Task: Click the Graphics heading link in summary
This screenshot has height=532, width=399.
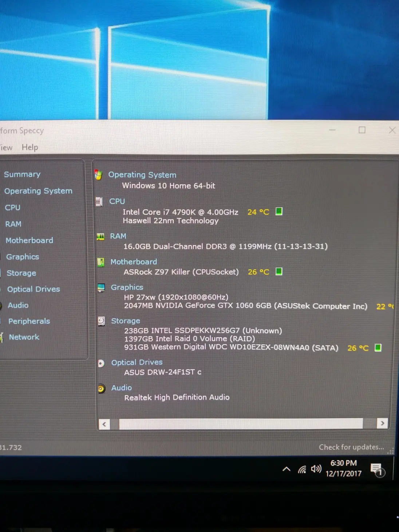Action: 127,287
